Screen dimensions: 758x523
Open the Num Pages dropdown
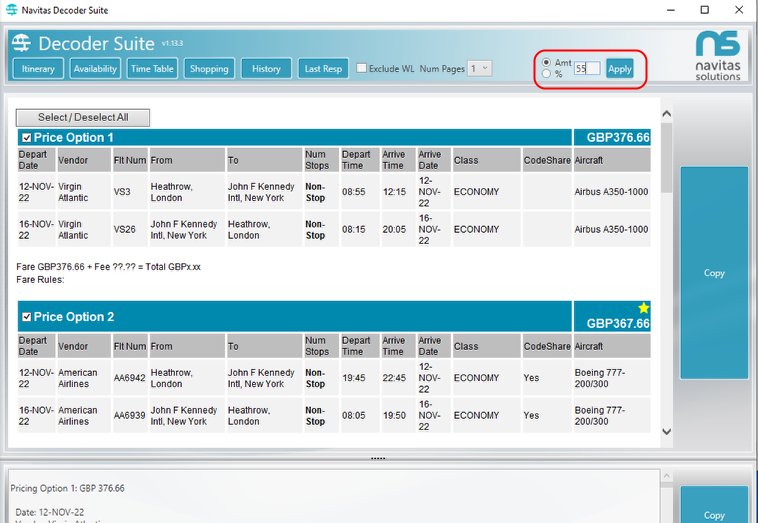coord(480,68)
